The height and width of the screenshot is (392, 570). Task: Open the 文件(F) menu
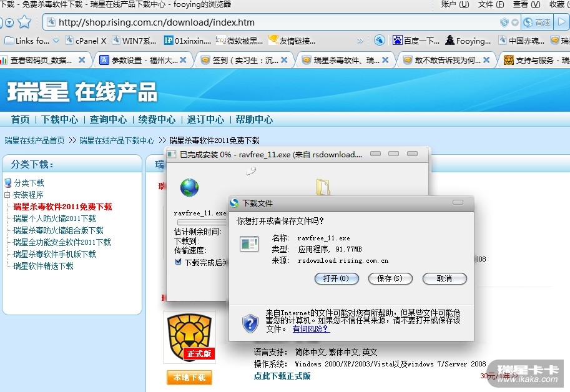tap(491, 4)
